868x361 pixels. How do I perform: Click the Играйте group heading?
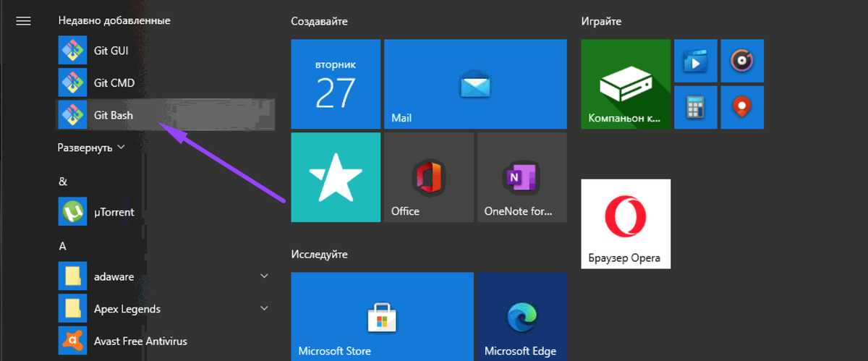tap(601, 22)
